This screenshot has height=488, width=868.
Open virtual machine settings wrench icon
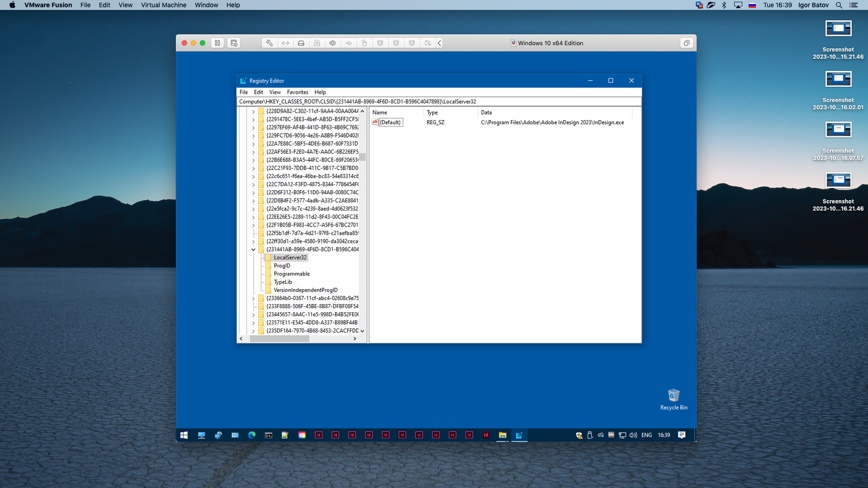point(269,43)
